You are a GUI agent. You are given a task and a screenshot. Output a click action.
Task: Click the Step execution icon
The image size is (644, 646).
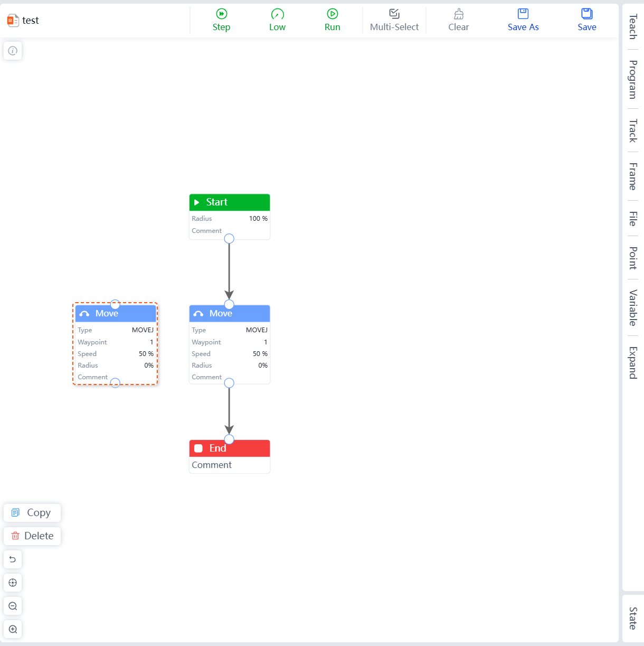(221, 14)
